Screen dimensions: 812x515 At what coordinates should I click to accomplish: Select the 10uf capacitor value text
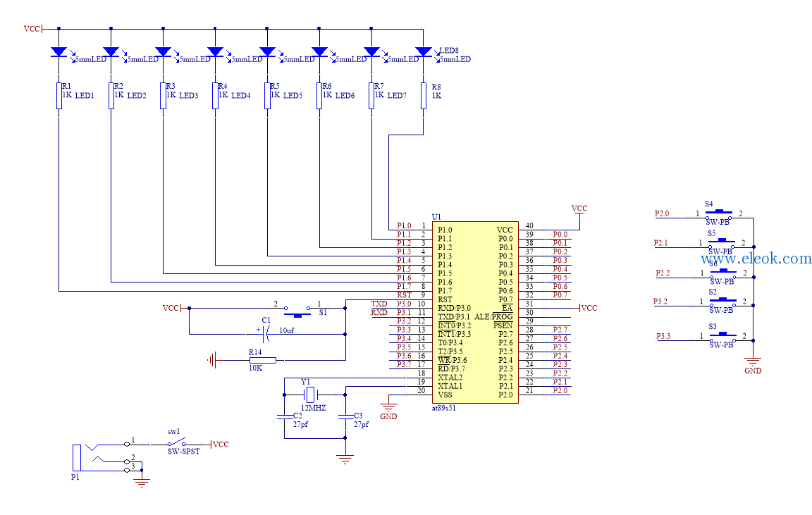(286, 330)
